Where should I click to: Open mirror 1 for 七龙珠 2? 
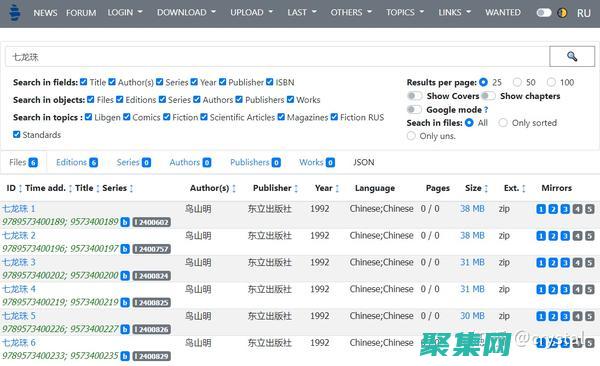tap(541, 236)
